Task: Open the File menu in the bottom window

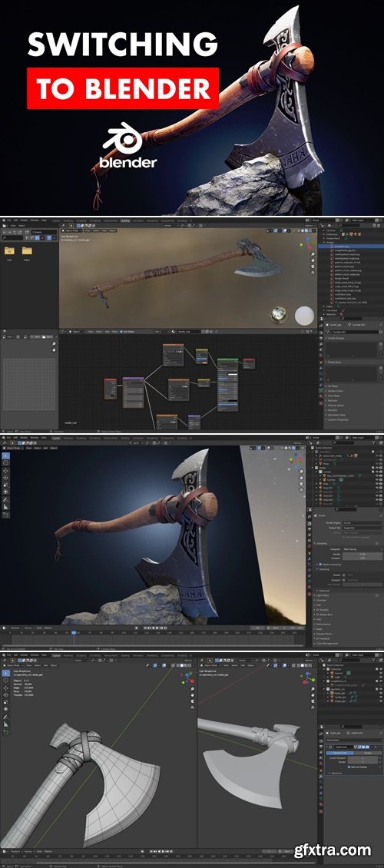Action: (9, 655)
